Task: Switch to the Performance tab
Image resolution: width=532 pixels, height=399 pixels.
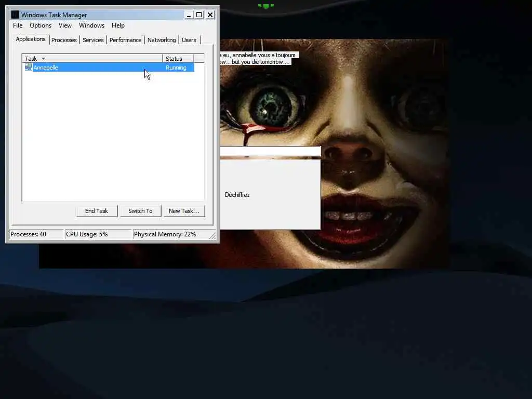Action: [x=125, y=40]
